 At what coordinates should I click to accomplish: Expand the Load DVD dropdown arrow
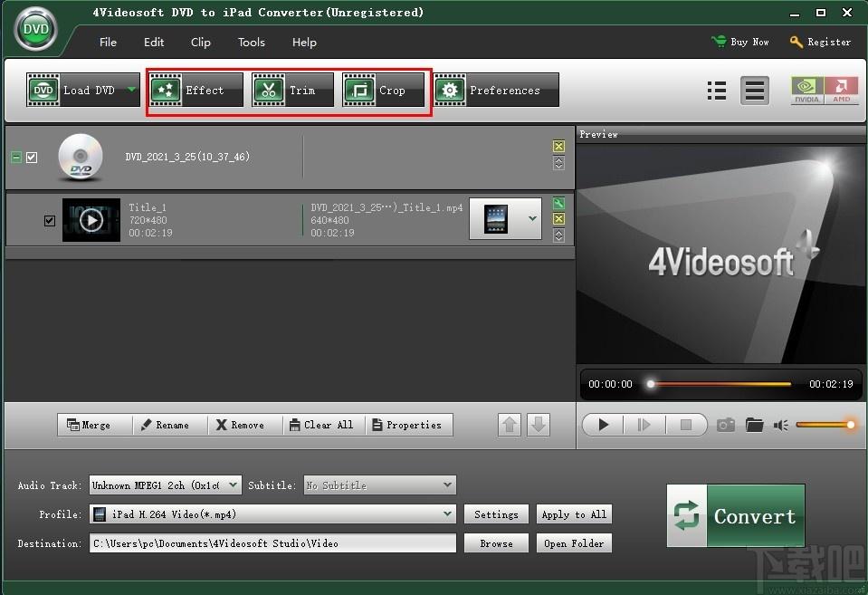131,90
